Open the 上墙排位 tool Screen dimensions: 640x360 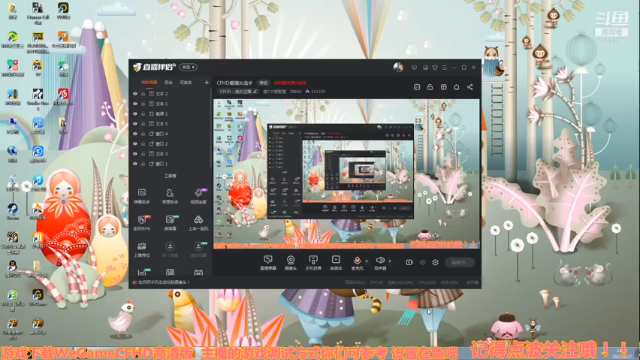coord(142,249)
